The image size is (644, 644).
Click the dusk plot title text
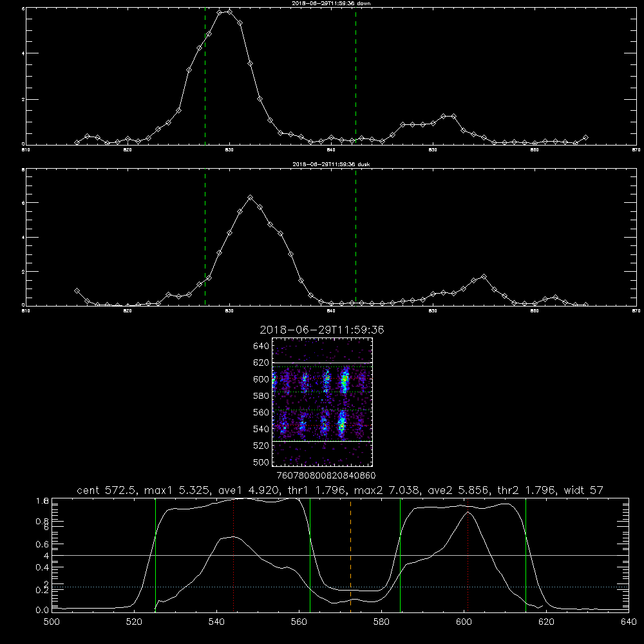(331, 164)
